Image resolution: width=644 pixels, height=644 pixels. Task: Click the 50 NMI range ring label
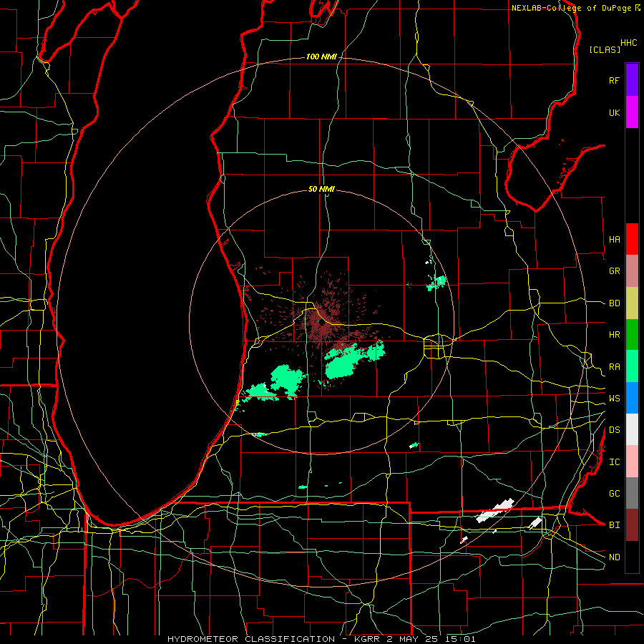pyautogui.click(x=321, y=189)
